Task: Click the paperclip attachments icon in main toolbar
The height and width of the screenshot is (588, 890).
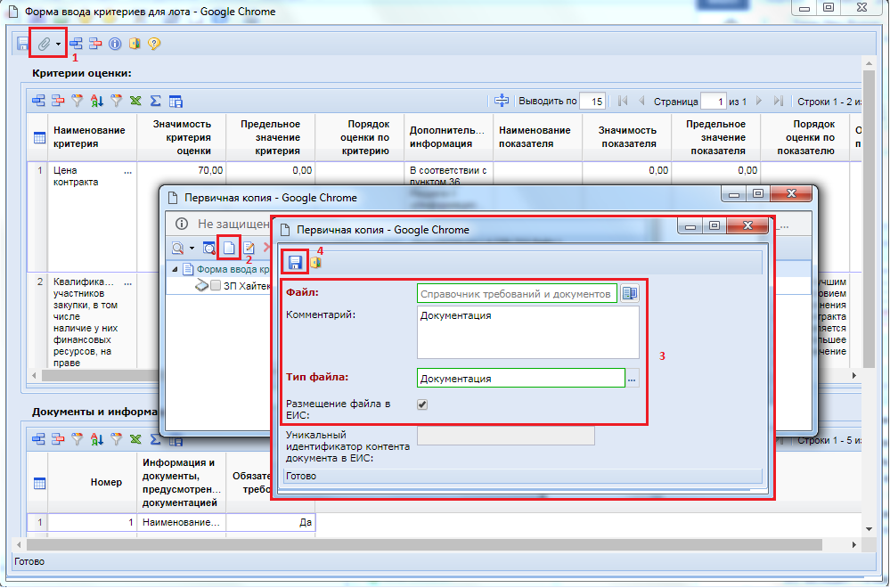Action: tap(44, 44)
